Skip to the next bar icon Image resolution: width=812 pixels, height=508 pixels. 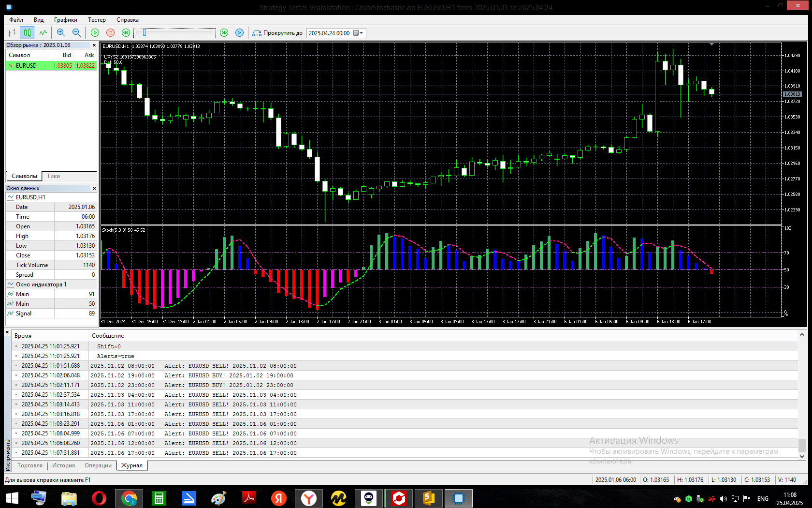(x=240, y=33)
